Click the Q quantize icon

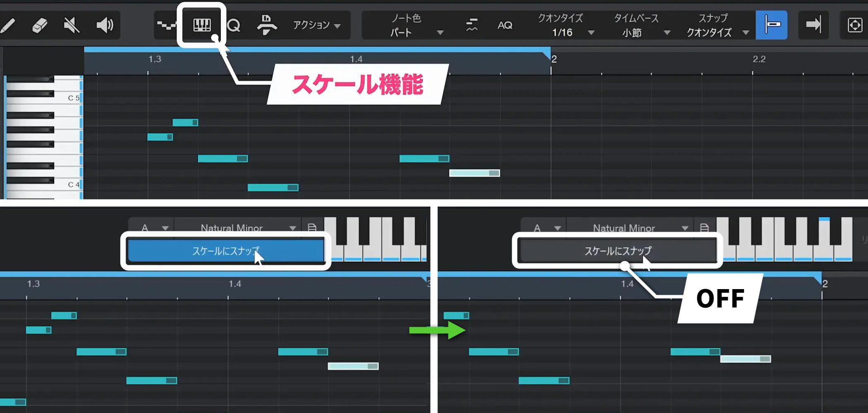pos(234,26)
